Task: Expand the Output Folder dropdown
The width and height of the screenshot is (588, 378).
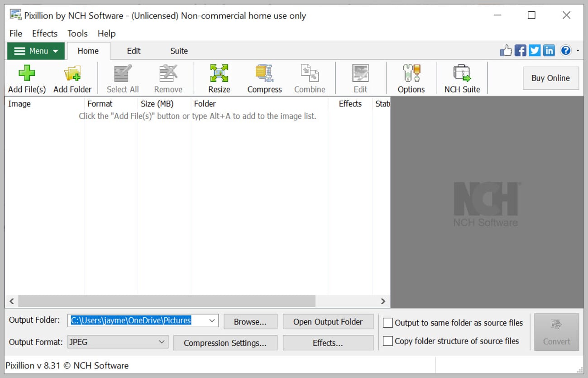Action: pos(212,320)
